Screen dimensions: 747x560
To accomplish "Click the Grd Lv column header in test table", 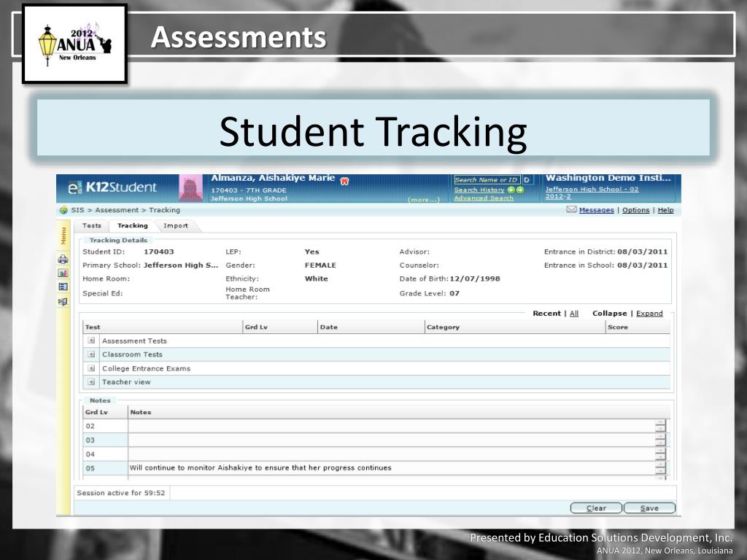I will point(280,327).
